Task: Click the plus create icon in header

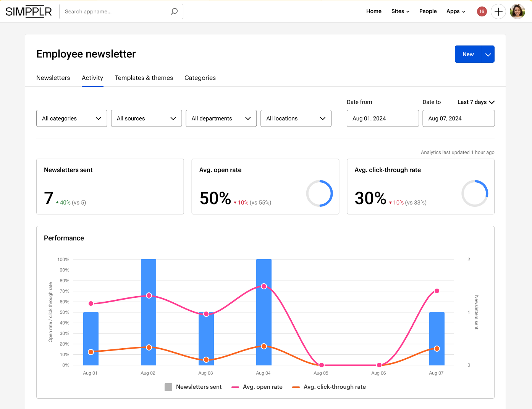Action: pyautogui.click(x=498, y=11)
